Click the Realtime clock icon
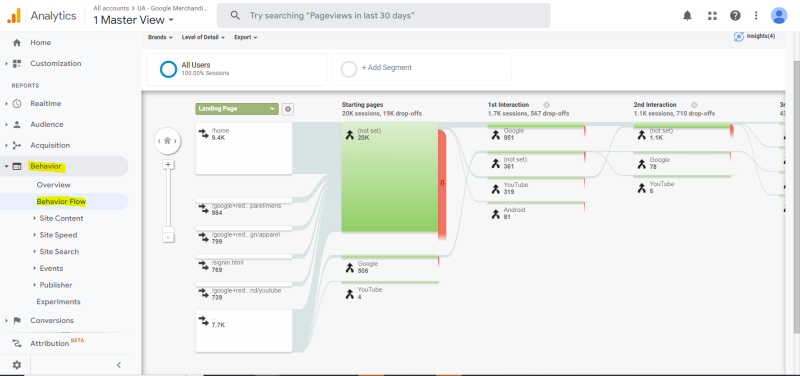Screen dimensions: 800x376 tap(17, 104)
